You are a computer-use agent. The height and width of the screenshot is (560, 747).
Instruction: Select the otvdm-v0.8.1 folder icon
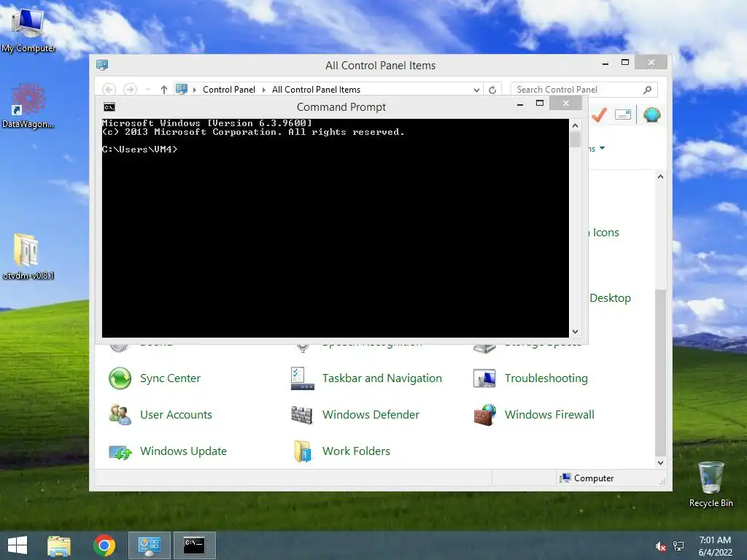28,256
